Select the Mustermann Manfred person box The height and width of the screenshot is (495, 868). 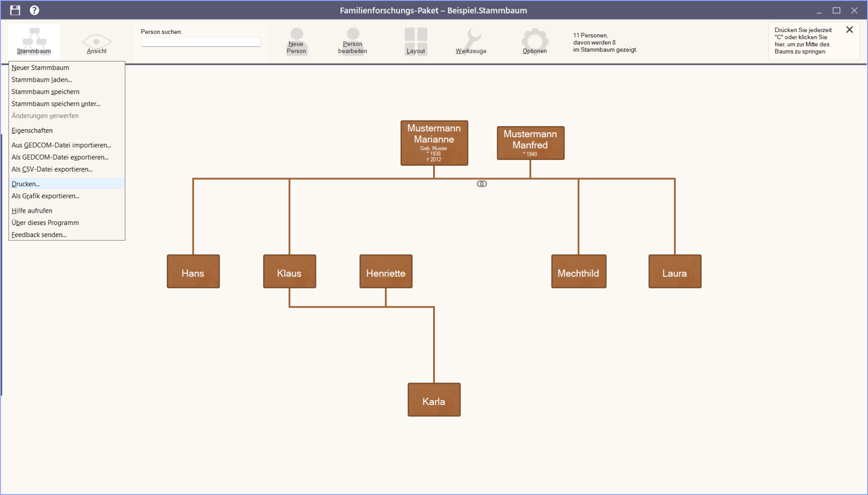pos(530,143)
